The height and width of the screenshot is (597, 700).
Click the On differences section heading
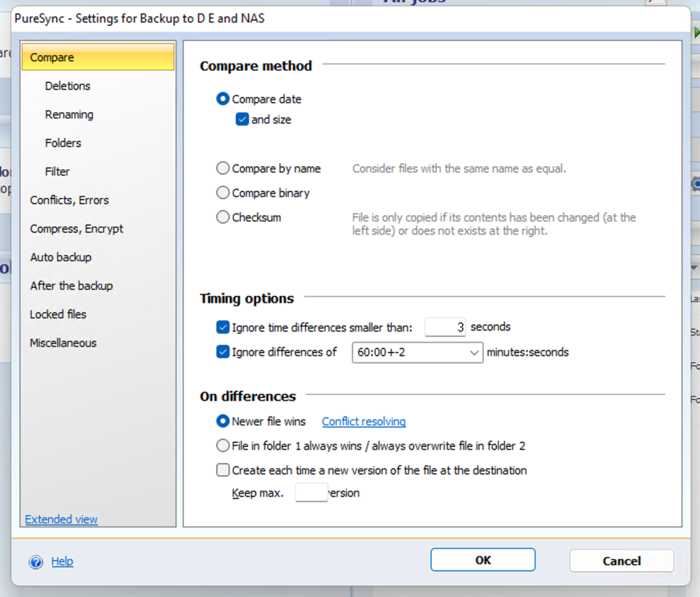248,397
